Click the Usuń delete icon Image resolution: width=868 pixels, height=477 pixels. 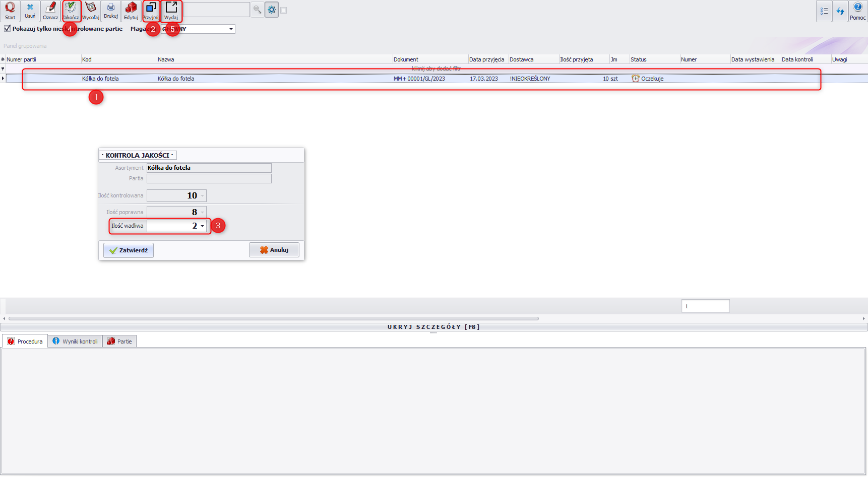[x=30, y=11]
